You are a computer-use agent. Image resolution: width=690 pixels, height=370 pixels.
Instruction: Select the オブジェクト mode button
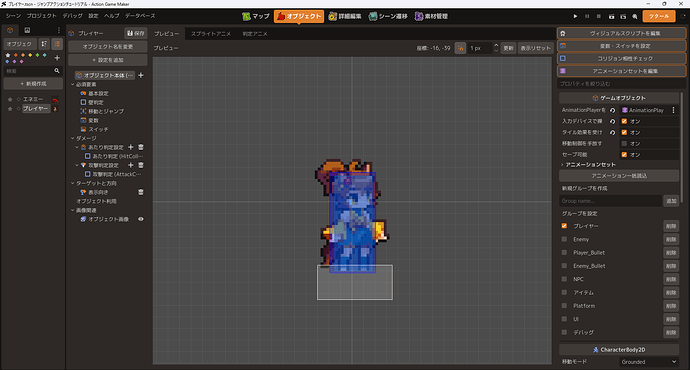pos(299,16)
